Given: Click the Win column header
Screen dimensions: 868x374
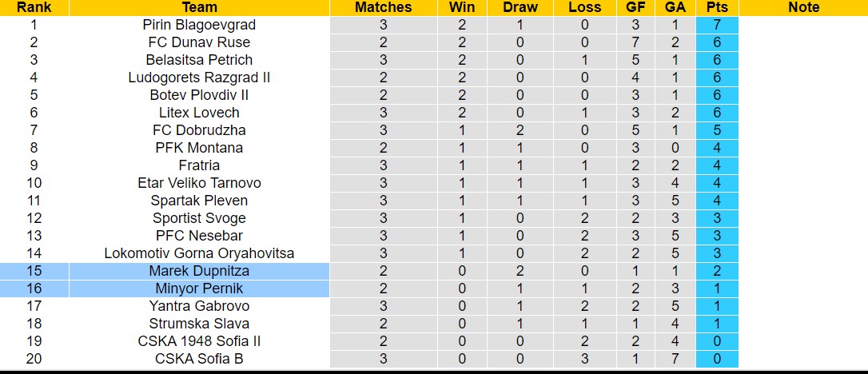Looking at the screenshot, I should tap(462, 7).
